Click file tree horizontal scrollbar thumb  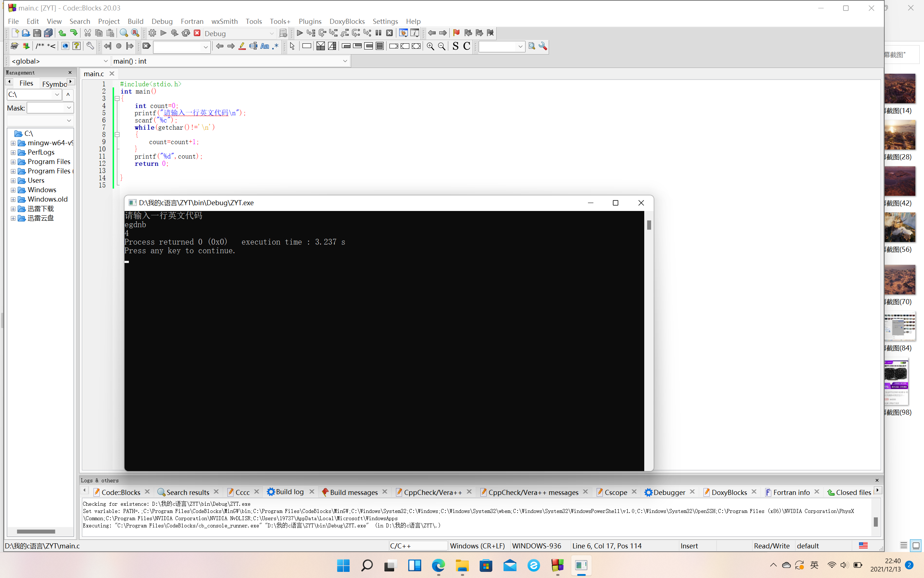[36, 531]
